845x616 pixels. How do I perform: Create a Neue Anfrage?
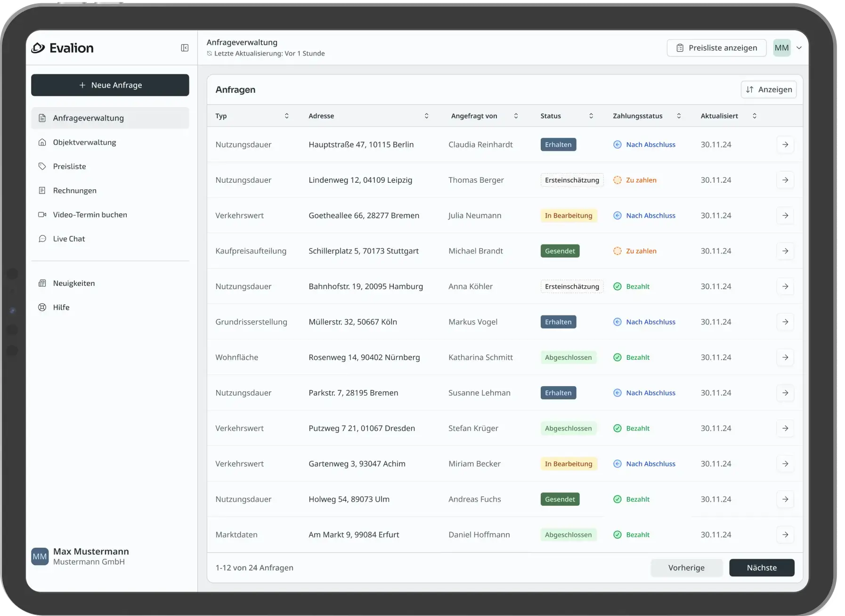coord(110,85)
